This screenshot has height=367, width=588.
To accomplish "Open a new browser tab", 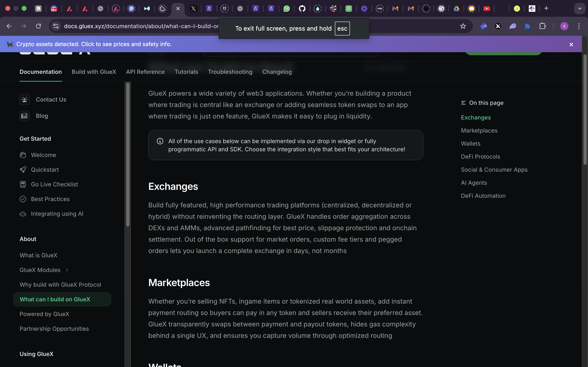I will click(x=546, y=9).
